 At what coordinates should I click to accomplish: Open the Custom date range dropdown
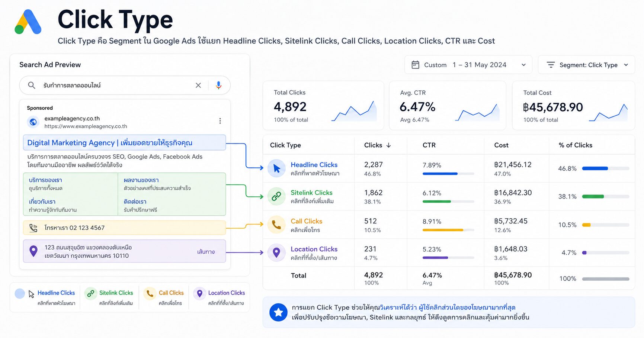click(x=468, y=65)
